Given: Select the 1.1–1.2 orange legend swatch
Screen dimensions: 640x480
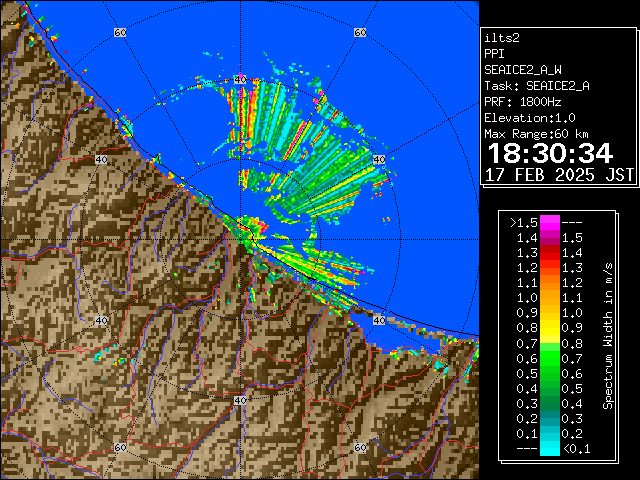Looking at the screenshot, I should tap(550, 283).
